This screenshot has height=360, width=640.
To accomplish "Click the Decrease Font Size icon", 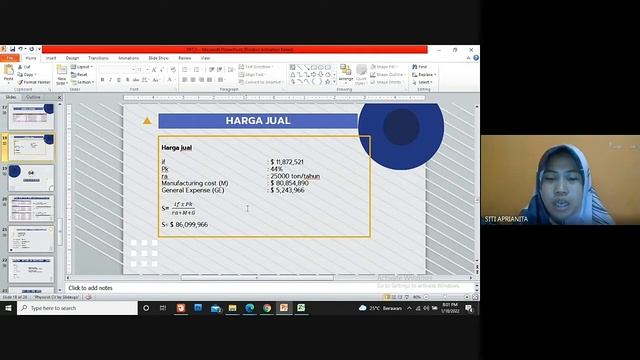I will [162, 70].
